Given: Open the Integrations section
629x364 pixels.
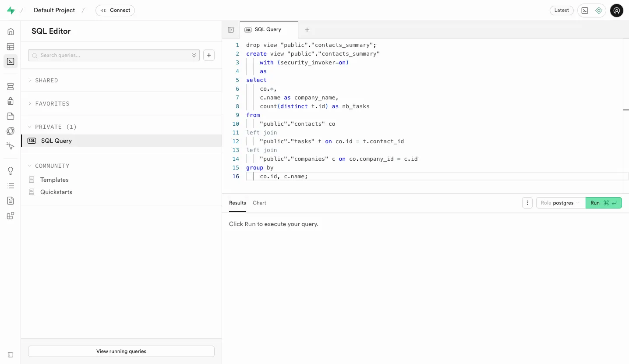Looking at the screenshot, I should click(11, 216).
